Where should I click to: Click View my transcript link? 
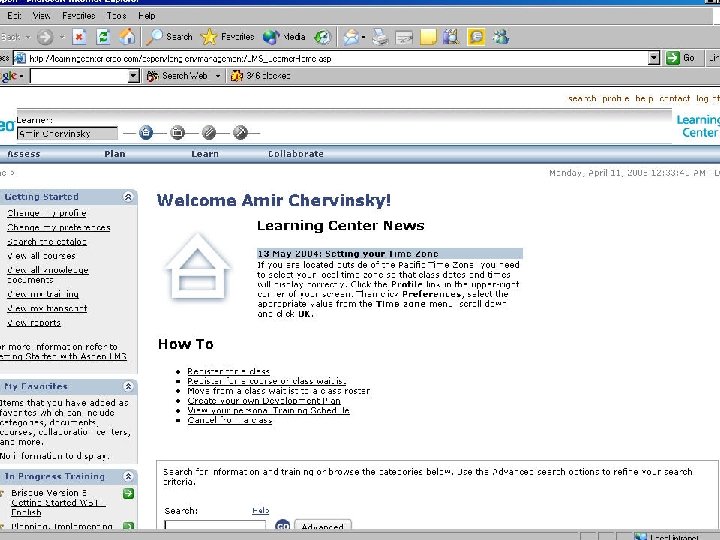pos(47,309)
